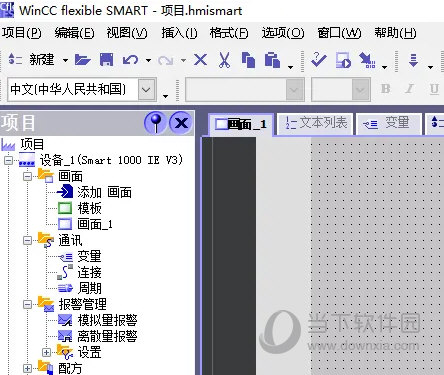Close the 项目 panel with X button
Screen dimensions: 444x375
[x=181, y=123]
